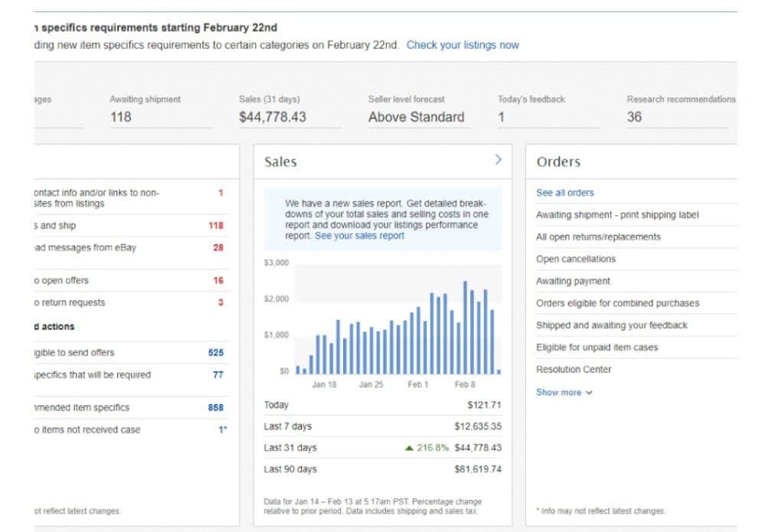The width and height of the screenshot is (772, 532).
Task: Click the contact info links task count 1
Action: point(221,193)
